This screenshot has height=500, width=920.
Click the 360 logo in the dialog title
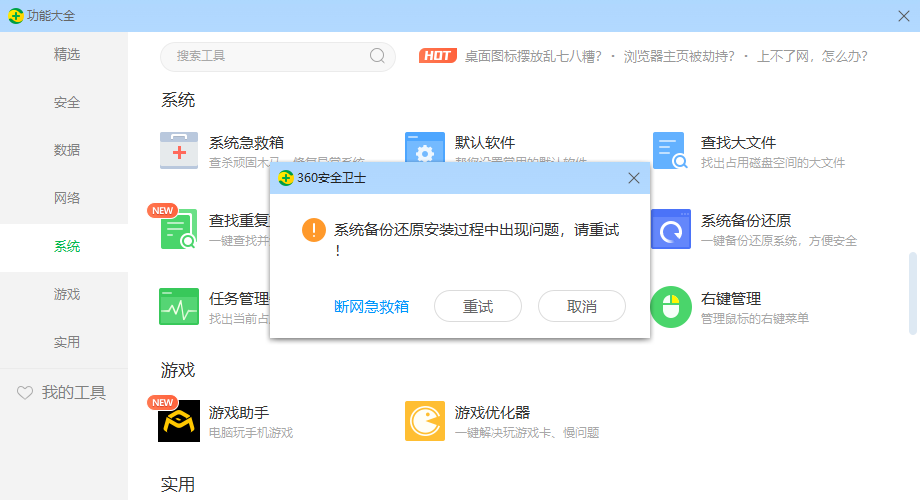[x=286, y=178]
